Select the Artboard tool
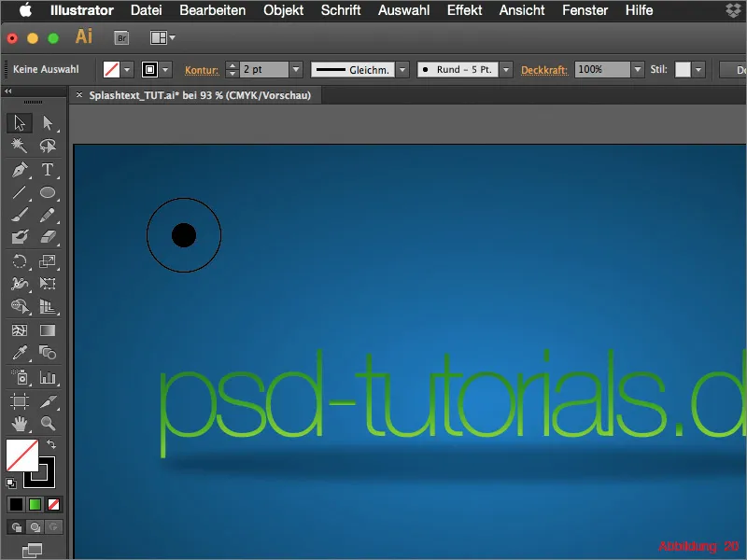The image size is (747, 560). tap(20, 401)
